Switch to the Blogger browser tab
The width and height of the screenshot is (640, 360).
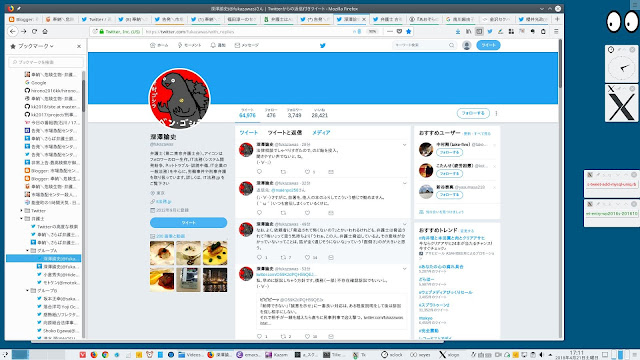click(24, 19)
